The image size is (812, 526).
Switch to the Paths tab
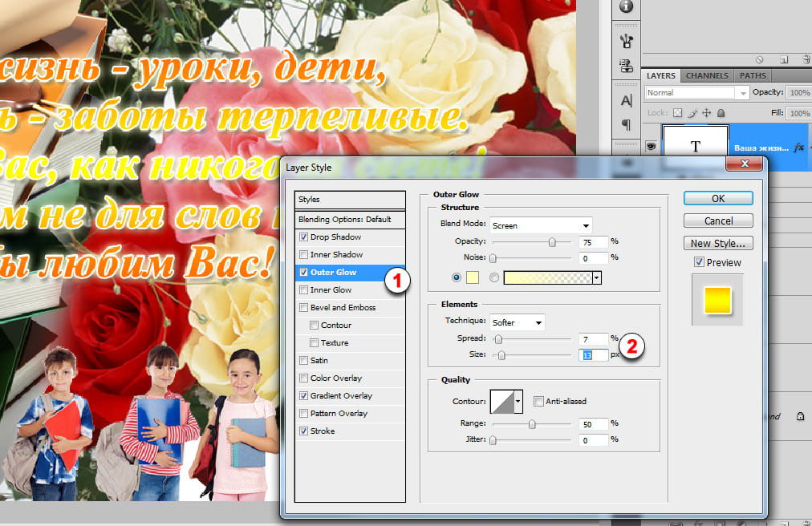(x=752, y=75)
